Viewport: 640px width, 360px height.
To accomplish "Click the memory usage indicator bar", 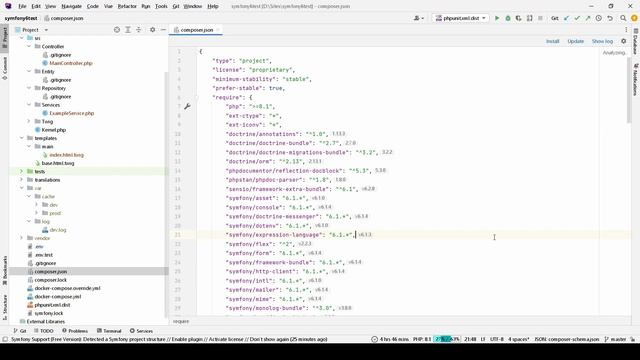I will click(x=447, y=339).
